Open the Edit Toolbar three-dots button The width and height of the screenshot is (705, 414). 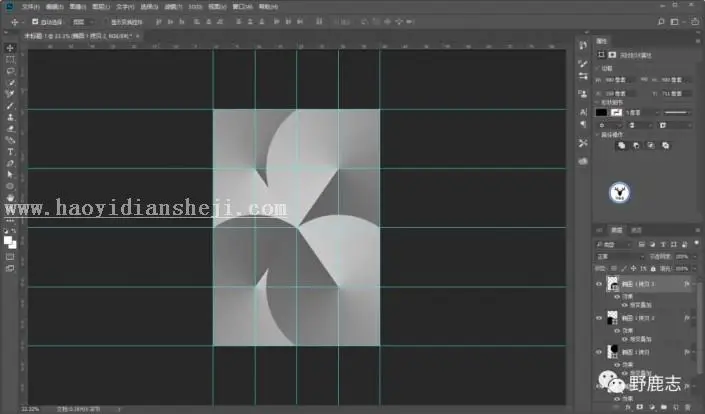click(10, 221)
